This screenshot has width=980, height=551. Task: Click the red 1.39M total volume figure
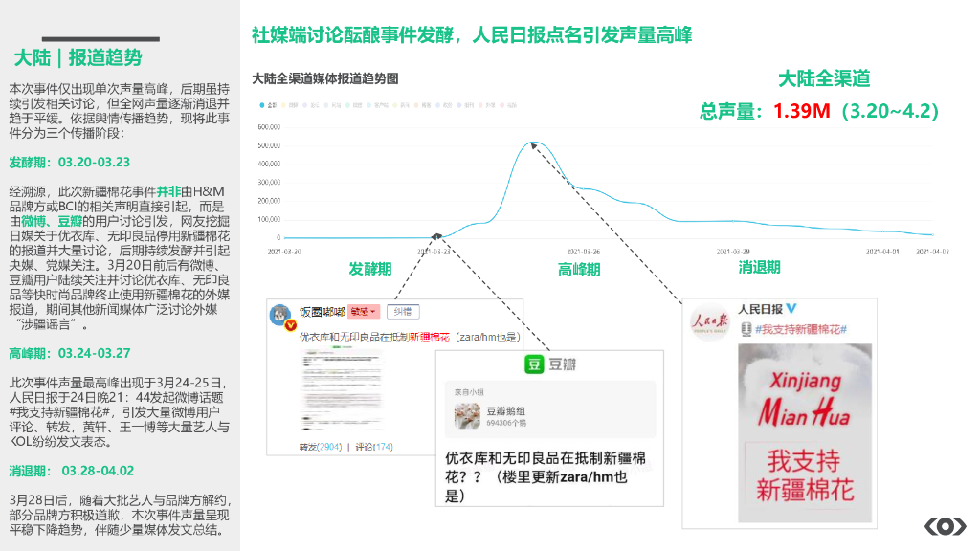(802, 111)
